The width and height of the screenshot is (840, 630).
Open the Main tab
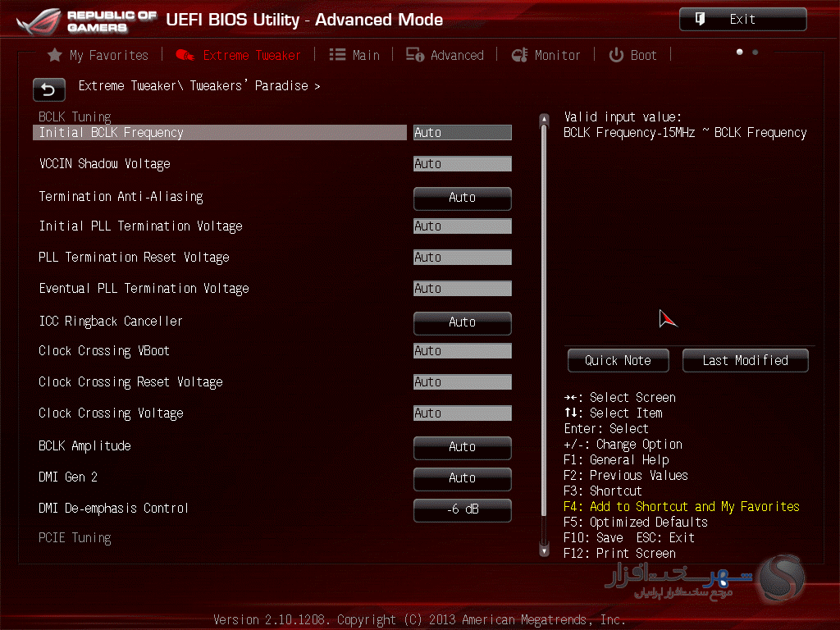[x=354, y=55]
